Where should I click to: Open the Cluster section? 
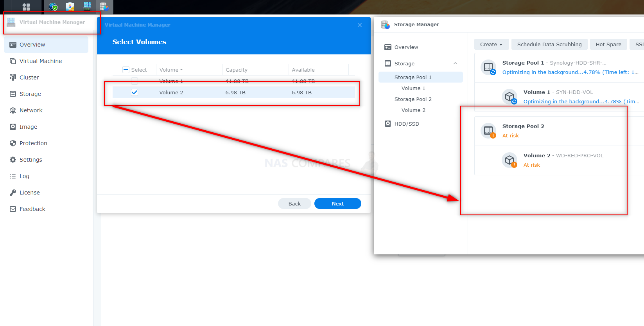pyautogui.click(x=46, y=77)
